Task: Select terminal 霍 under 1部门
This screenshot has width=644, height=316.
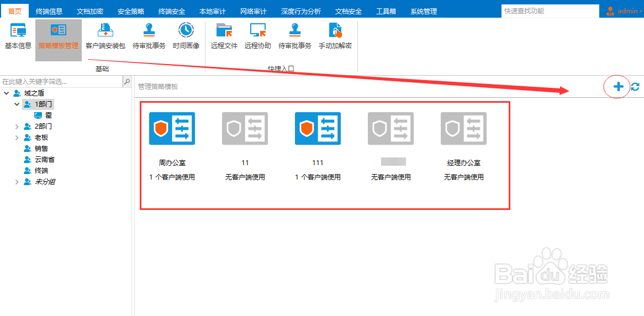Action: [x=49, y=115]
